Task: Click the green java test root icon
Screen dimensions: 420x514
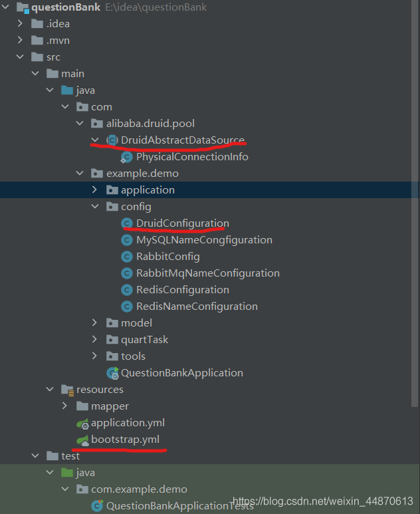Action: point(67,472)
